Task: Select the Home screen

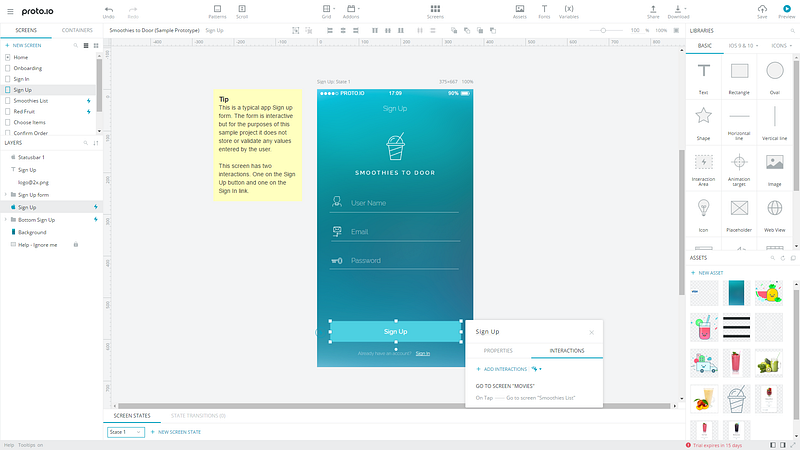Action: (49, 57)
